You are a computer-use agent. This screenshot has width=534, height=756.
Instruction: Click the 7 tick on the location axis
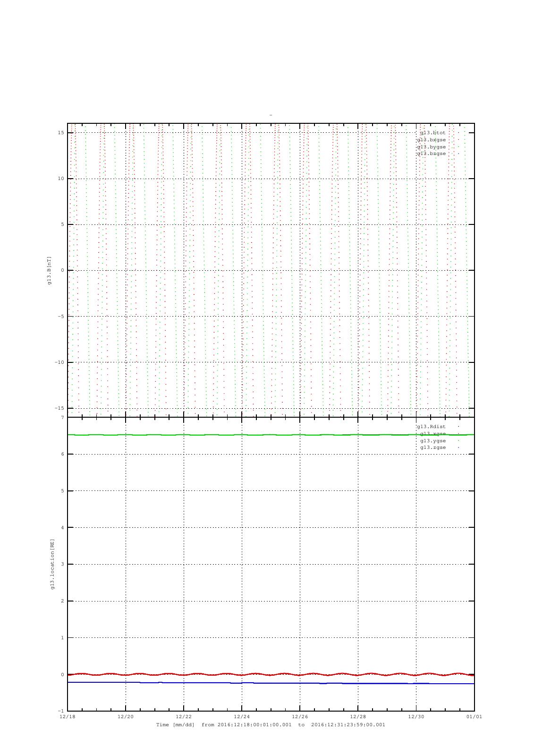tap(63, 418)
